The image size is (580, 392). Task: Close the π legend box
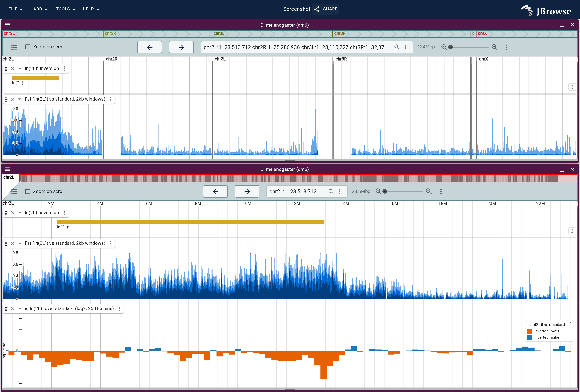pos(570,323)
